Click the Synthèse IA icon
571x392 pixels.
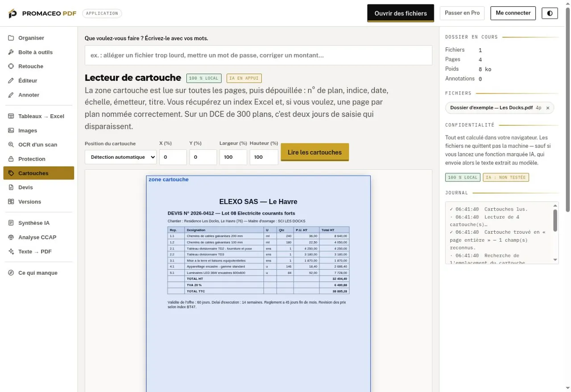11,223
